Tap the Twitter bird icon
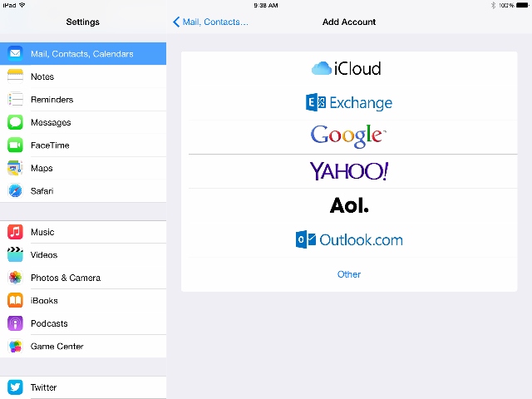 pyautogui.click(x=15, y=387)
